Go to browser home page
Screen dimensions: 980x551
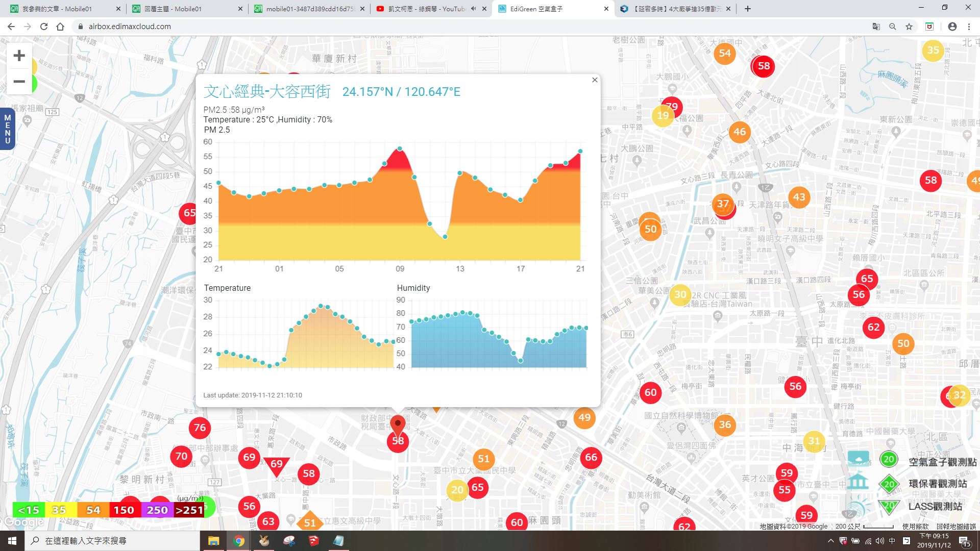click(x=60, y=27)
